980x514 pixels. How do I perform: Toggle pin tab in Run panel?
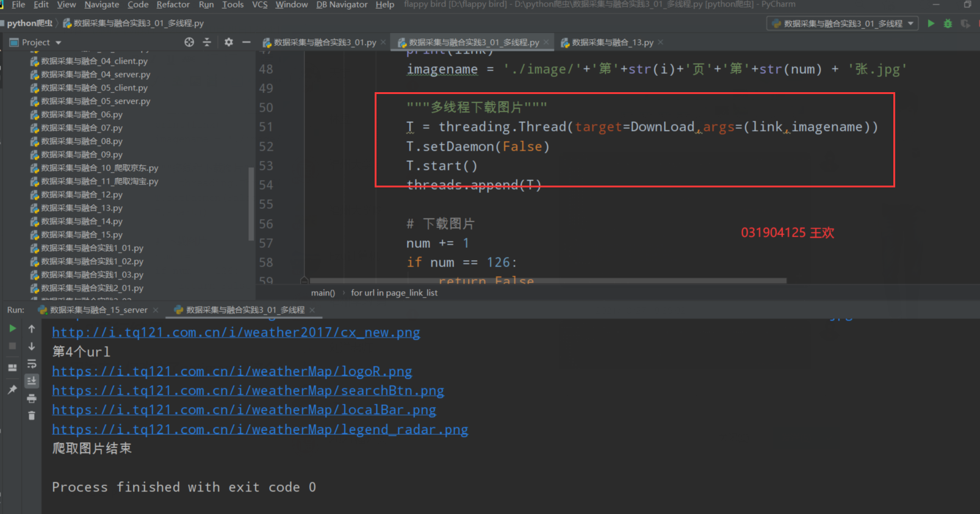pyautogui.click(x=12, y=389)
